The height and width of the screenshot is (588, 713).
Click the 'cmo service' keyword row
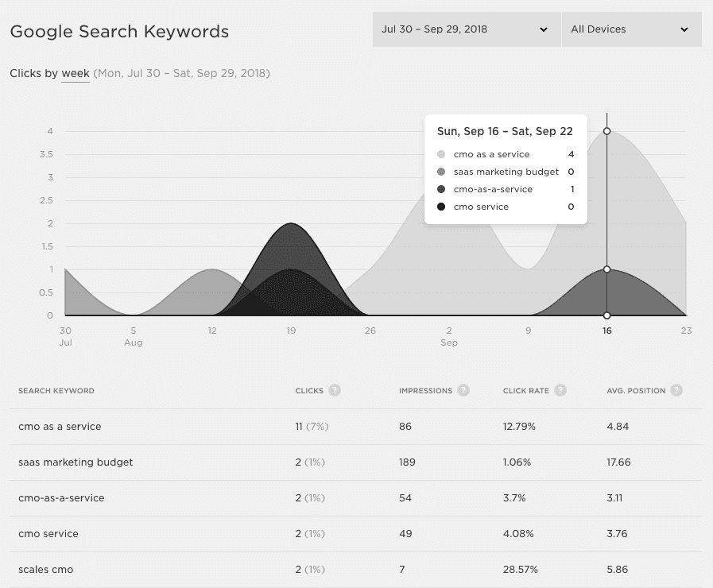click(48, 534)
